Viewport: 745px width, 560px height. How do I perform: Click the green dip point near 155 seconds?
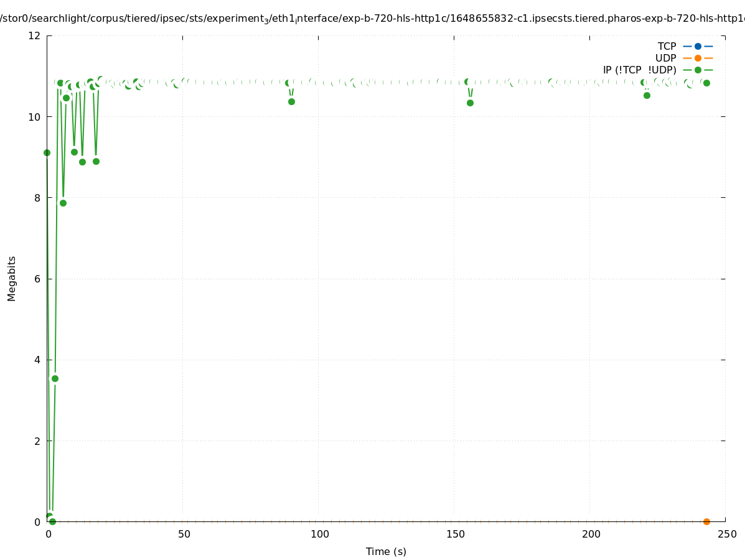pos(470,103)
